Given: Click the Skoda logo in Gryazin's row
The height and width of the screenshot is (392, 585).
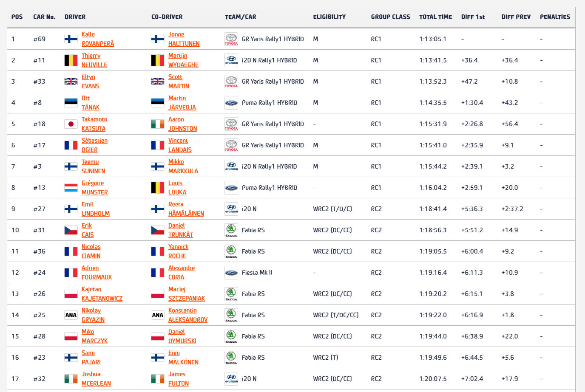Looking at the screenshot, I should [x=231, y=315].
